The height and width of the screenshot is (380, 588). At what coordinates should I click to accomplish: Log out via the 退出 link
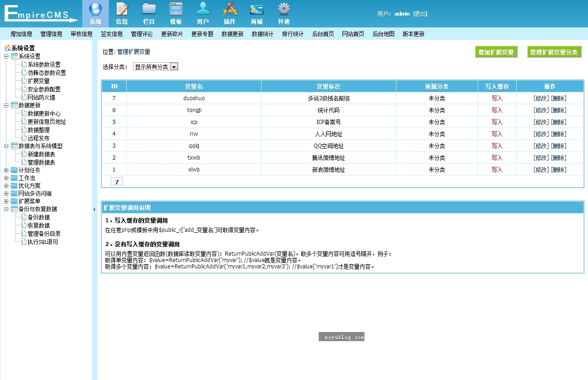point(420,14)
